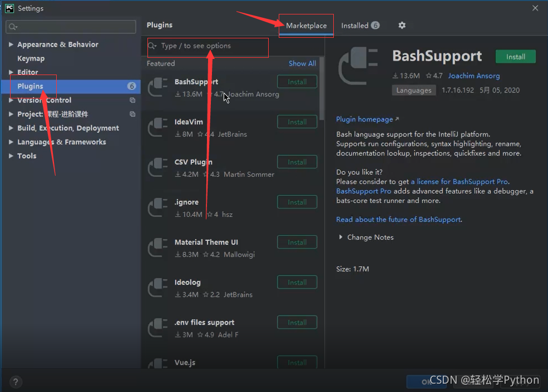Click the Languages tag in details

(x=414, y=90)
